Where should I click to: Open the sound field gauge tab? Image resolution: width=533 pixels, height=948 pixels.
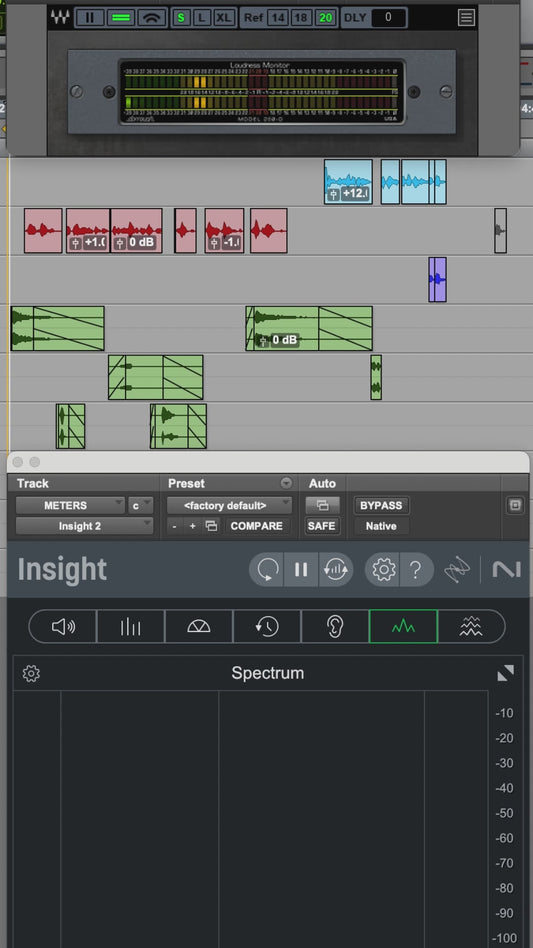[199, 626]
